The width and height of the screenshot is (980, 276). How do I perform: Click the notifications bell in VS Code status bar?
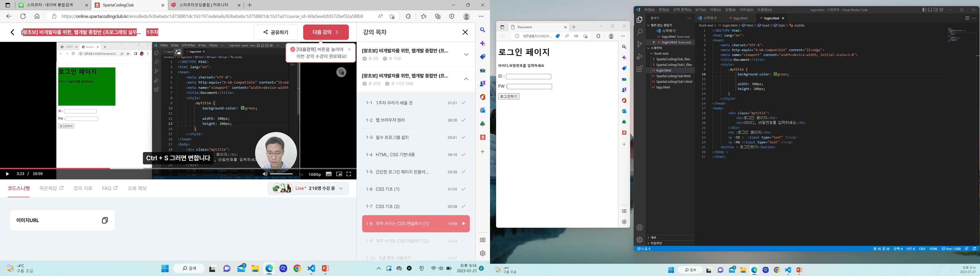tap(974, 249)
